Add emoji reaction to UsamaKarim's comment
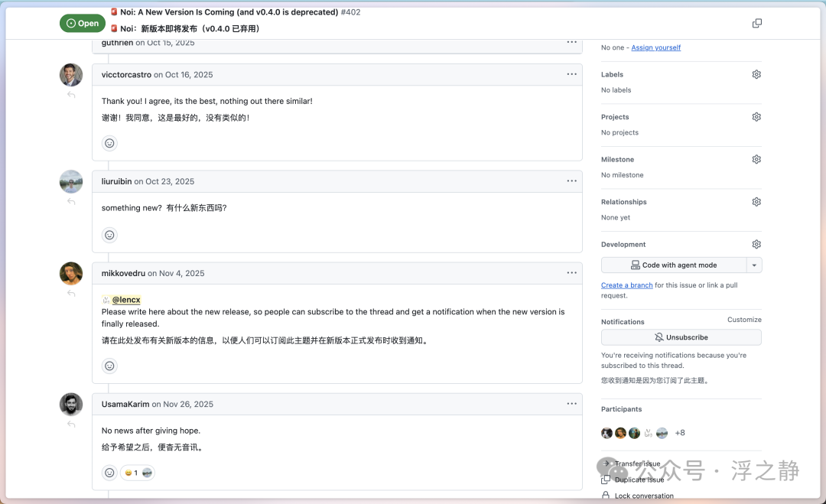The image size is (826, 504). coord(109,473)
